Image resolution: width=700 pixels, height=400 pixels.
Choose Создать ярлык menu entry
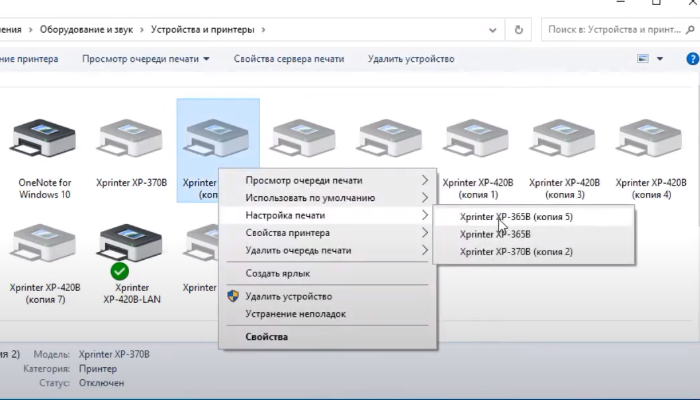coord(327,273)
